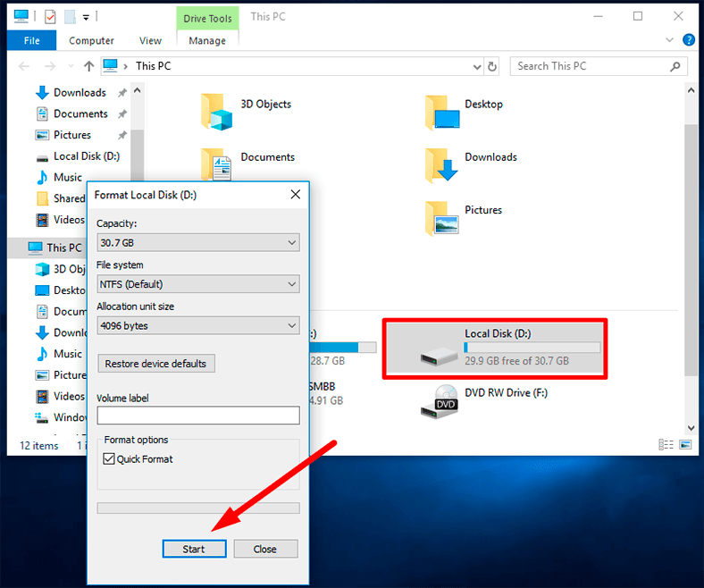Screen dimensions: 704x588
Task: Click the This PC title bar computer icon
Action: (21, 16)
